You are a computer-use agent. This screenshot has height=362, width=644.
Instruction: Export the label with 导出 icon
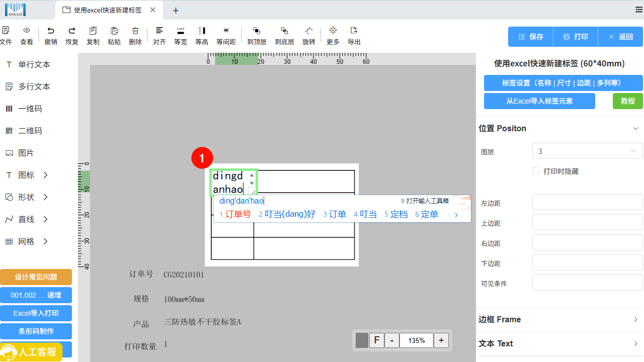click(x=354, y=31)
